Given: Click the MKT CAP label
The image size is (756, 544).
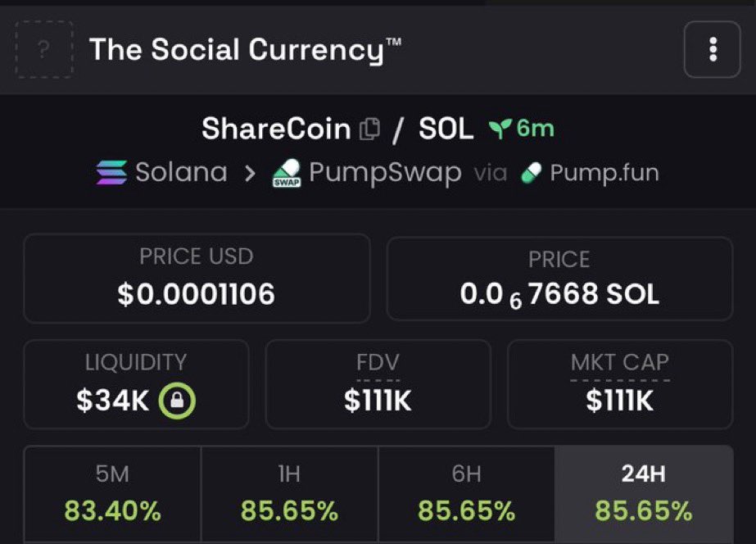Looking at the screenshot, I should (619, 362).
